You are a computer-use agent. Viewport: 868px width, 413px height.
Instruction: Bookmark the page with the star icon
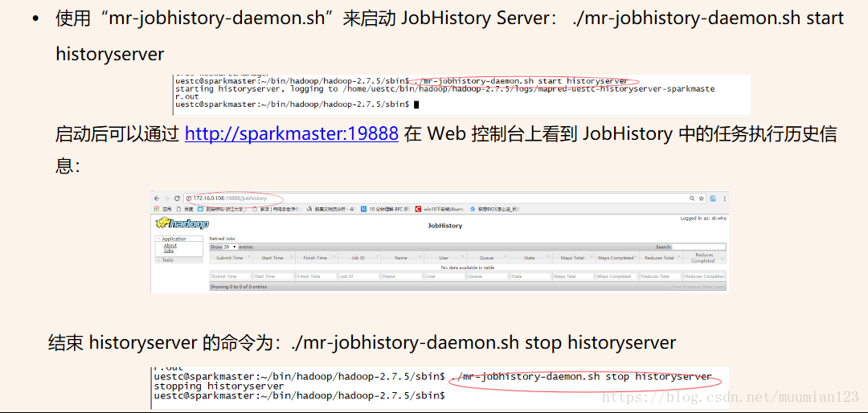pos(702,198)
